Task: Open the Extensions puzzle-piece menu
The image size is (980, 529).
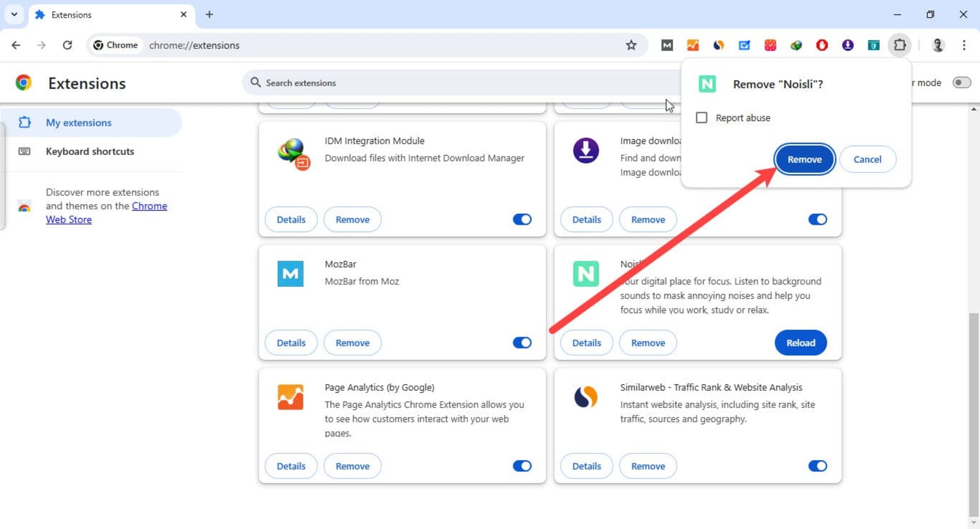Action: [900, 45]
